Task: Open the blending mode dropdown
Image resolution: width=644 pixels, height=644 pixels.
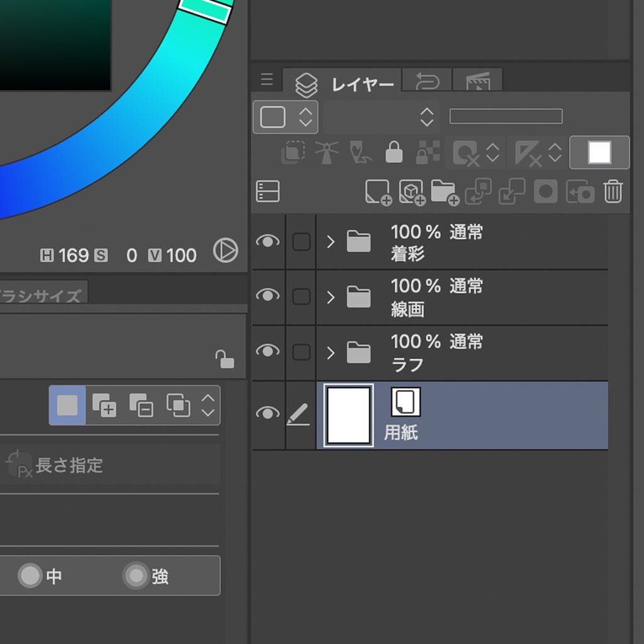Action: tap(381, 117)
